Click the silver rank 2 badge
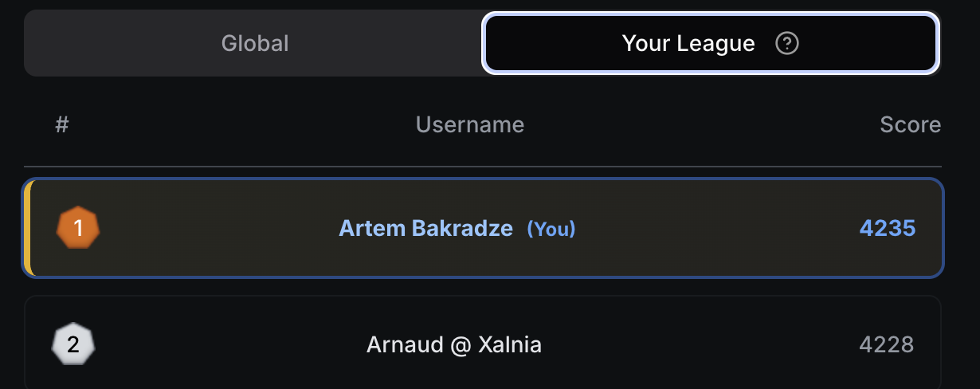The height and width of the screenshot is (389, 980). 73,345
